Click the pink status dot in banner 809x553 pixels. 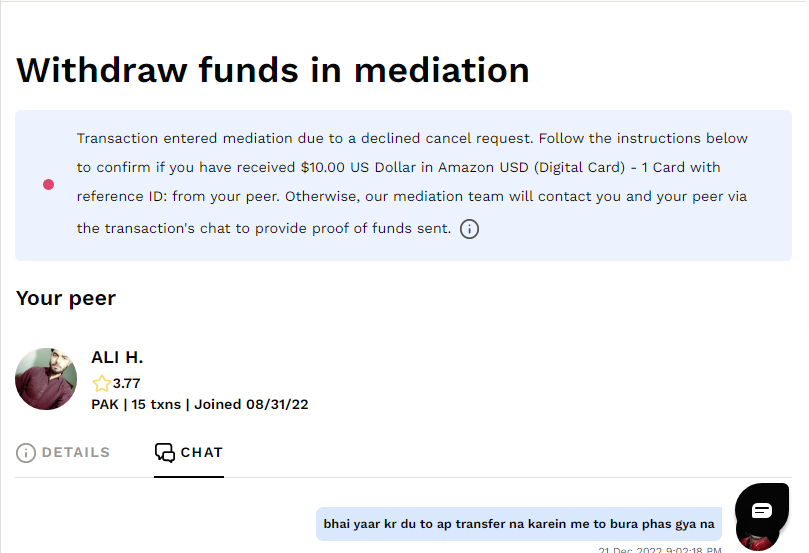point(48,184)
